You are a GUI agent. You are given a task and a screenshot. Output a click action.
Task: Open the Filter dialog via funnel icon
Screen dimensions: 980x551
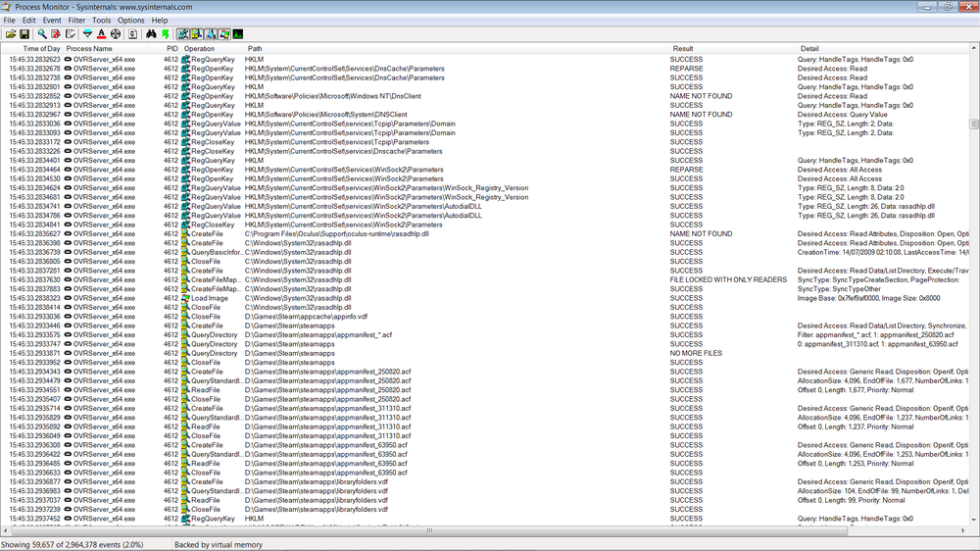[87, 34]
